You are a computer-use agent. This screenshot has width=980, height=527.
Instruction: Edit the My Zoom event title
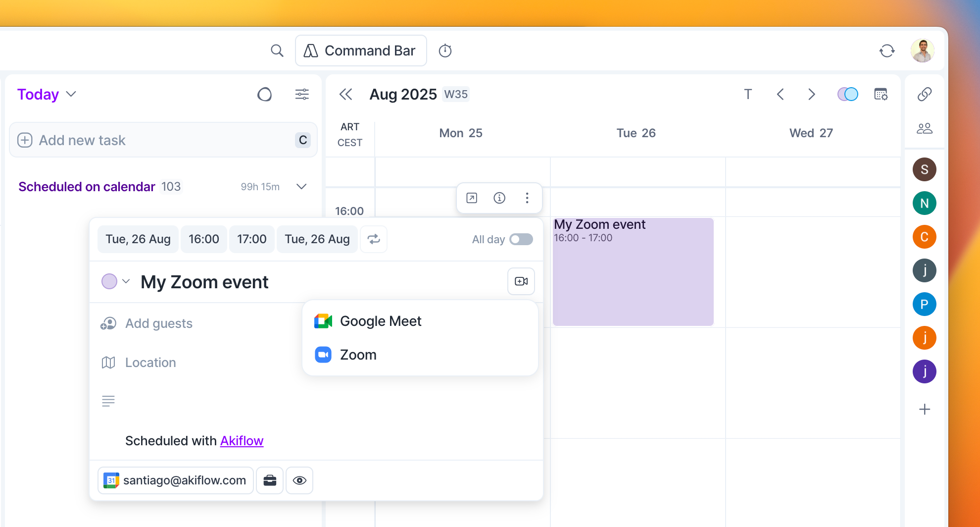[x=204, y=282]
